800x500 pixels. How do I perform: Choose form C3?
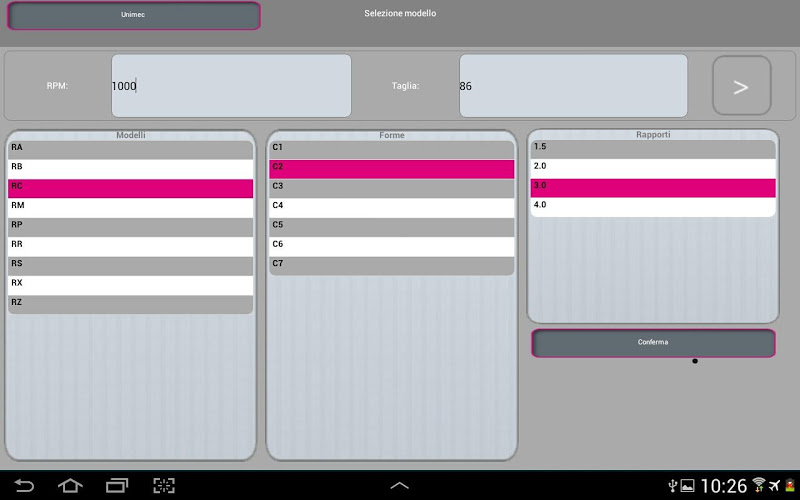[x=392, y=188]
